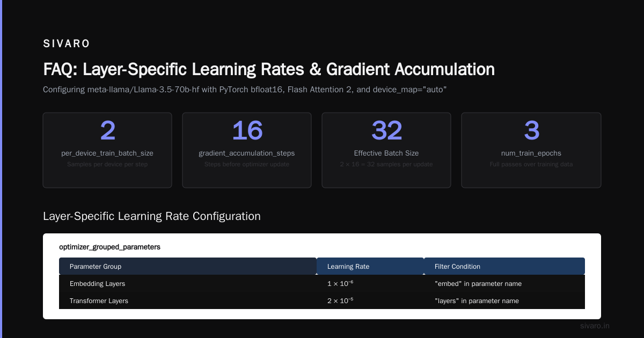Select the num_train_epochs card showing 3
The height and width of the screenshot is (338, 644).
tap(531, 150)
